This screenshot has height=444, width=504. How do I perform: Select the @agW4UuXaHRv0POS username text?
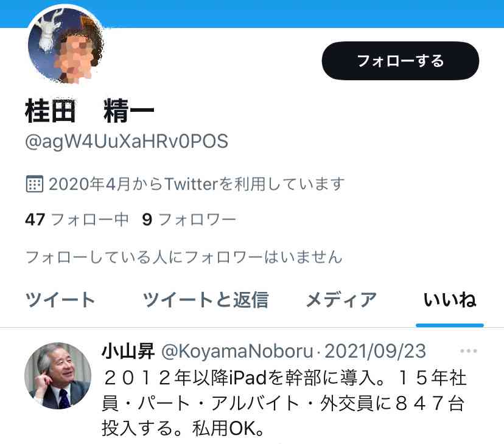click(127, 142)
